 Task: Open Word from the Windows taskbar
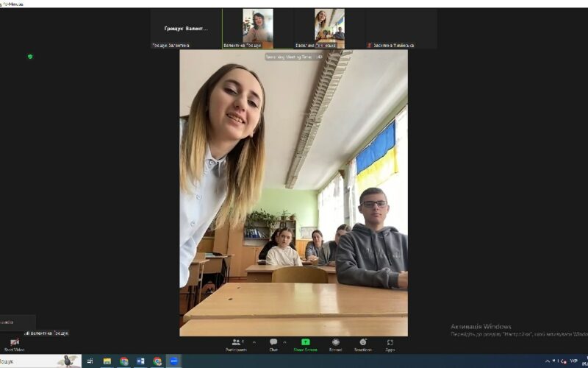(x=140, y=361)
